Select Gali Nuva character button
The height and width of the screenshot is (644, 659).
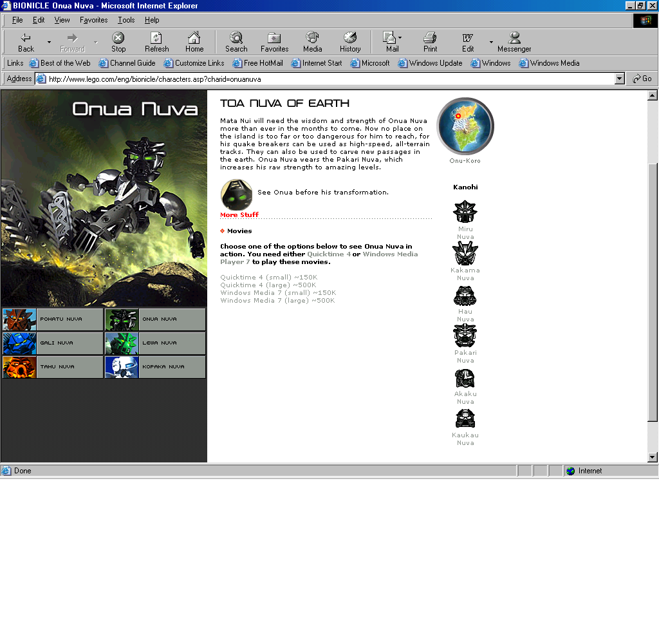53,343
